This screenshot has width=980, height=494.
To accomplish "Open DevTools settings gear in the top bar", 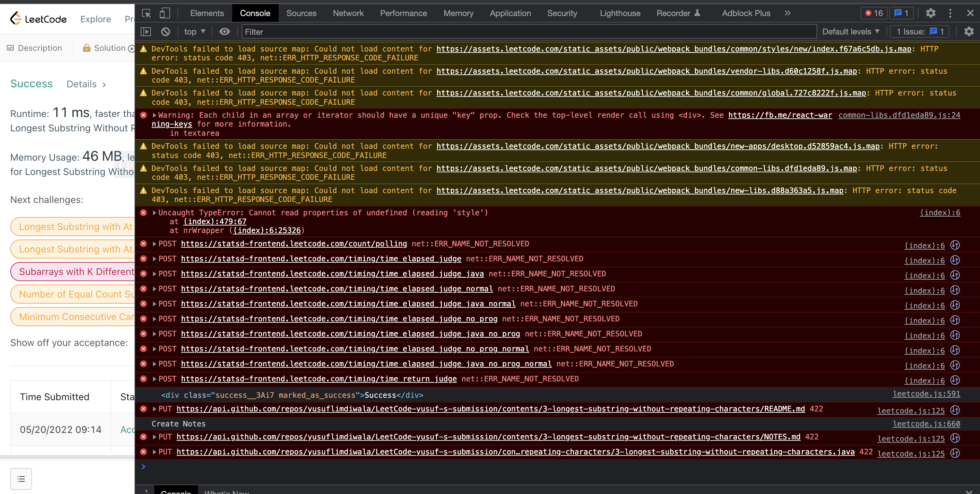I will (x=930, y=13).
